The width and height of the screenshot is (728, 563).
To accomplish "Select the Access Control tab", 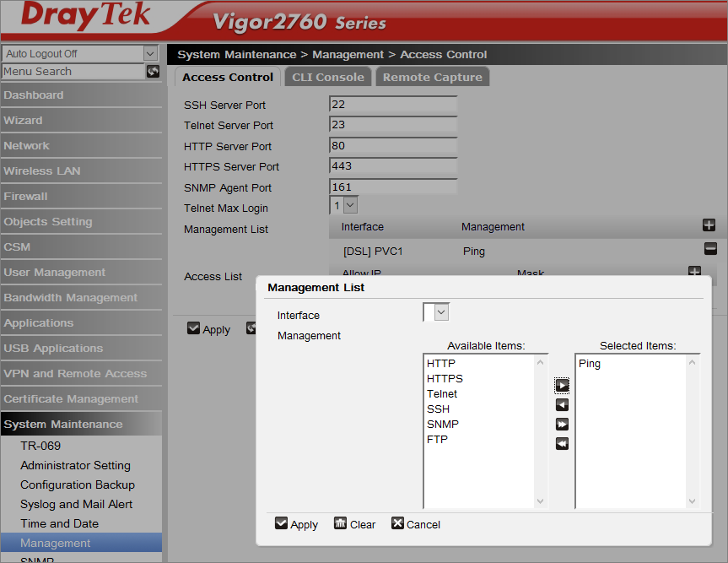I will (228, 77).
